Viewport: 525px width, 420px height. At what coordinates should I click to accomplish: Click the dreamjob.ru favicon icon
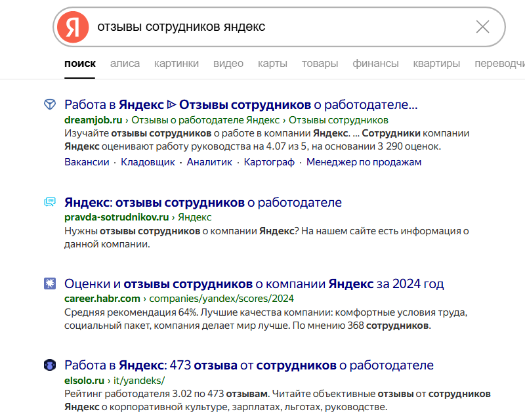[50, 104]
